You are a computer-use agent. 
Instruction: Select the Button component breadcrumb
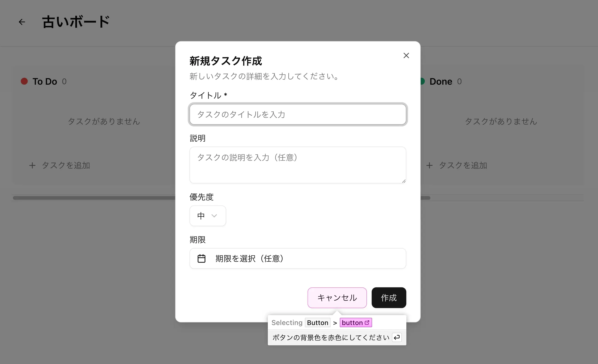click(x=317, y=322)
